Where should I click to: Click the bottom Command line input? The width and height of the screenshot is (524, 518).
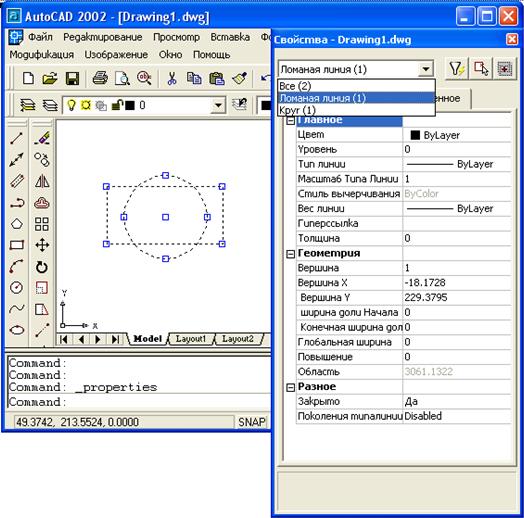coord(140,402)
